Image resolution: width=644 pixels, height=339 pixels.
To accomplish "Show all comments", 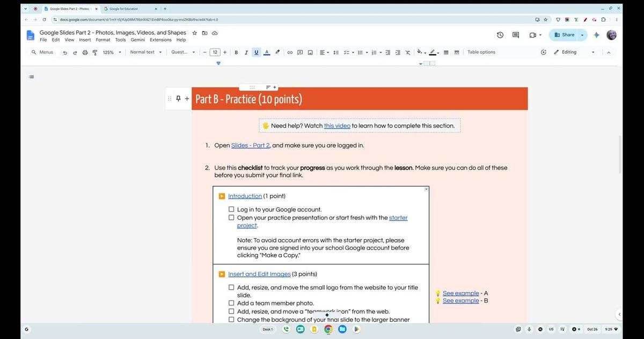I will tap(516, 35).
